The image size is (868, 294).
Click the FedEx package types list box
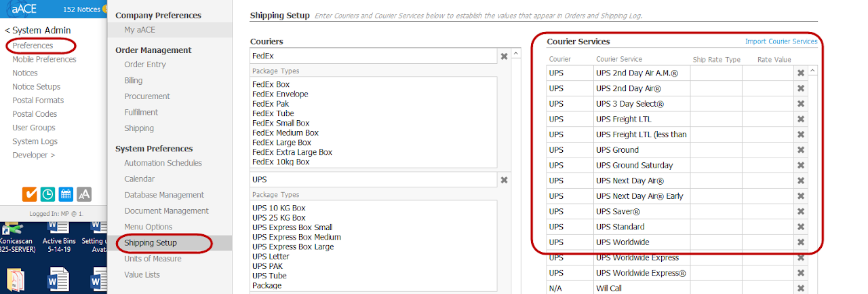[x=374, y=122]
